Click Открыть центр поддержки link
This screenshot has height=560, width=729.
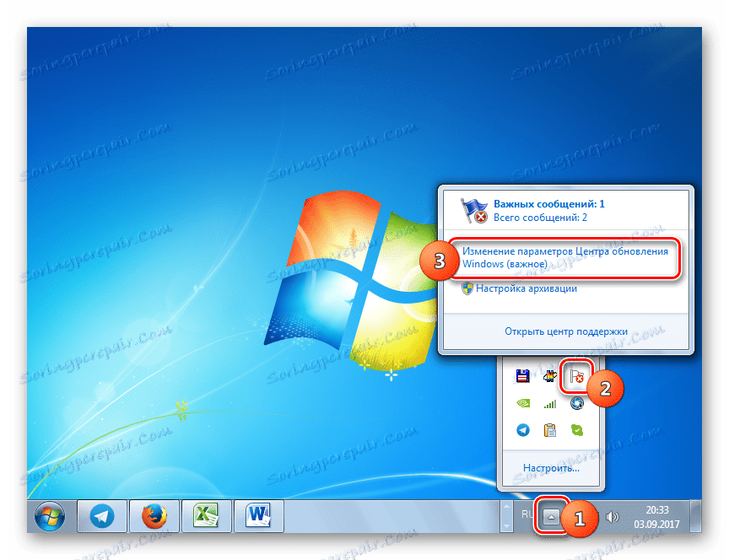pyautogui.click(x=566, y=331)
